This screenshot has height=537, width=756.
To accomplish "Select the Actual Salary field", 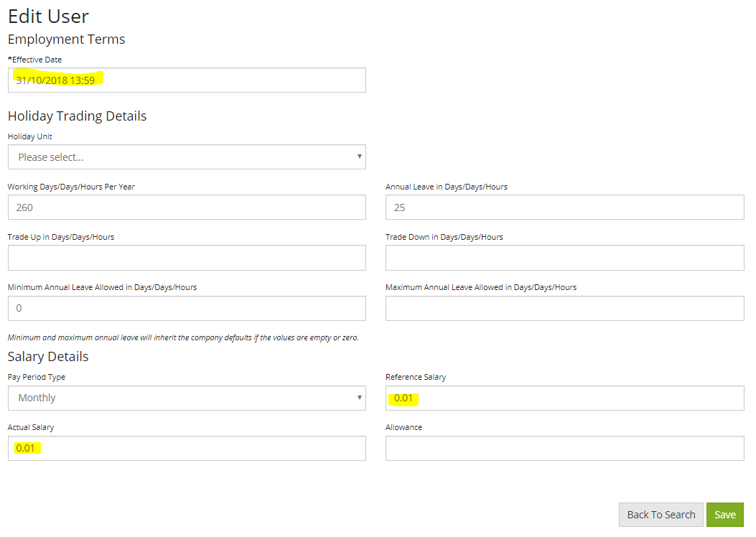I will [x=187, y=447].
